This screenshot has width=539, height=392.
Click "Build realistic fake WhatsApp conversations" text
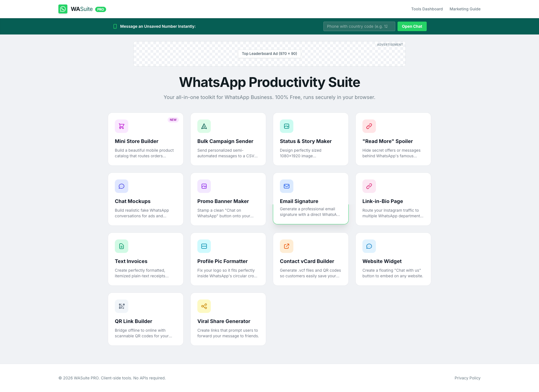(142, 213)
